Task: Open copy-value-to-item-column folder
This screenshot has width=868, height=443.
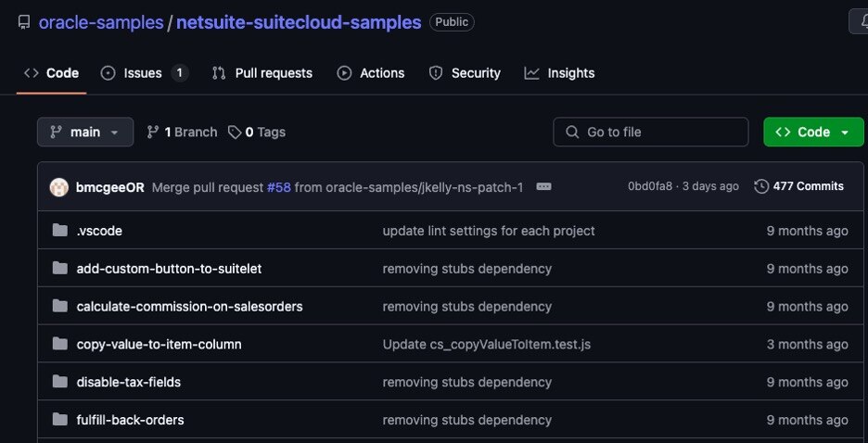Action: click(x=159, y=345)
